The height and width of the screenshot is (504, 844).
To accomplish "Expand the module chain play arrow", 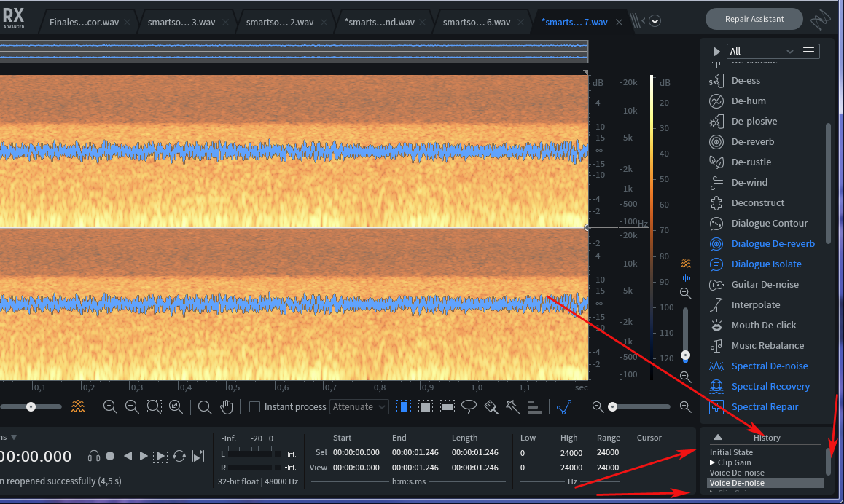I will tap(716, 52).
